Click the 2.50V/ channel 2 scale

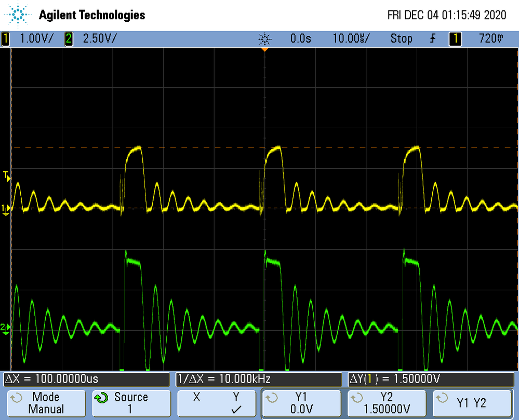point(100,39)
